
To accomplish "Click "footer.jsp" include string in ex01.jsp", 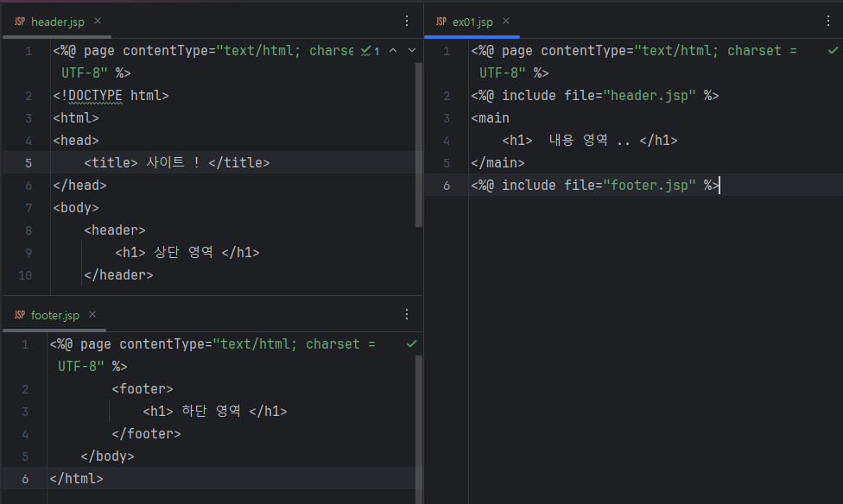I will 650,186.
